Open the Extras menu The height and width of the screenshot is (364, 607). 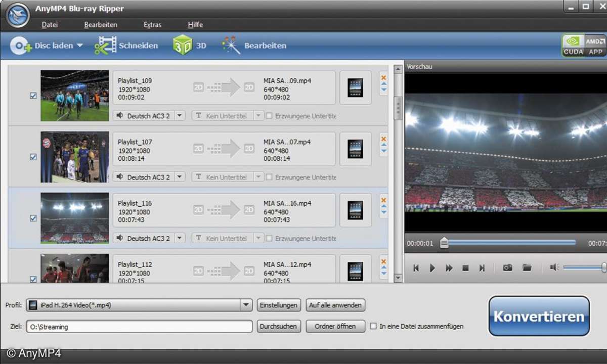[153, 24]
